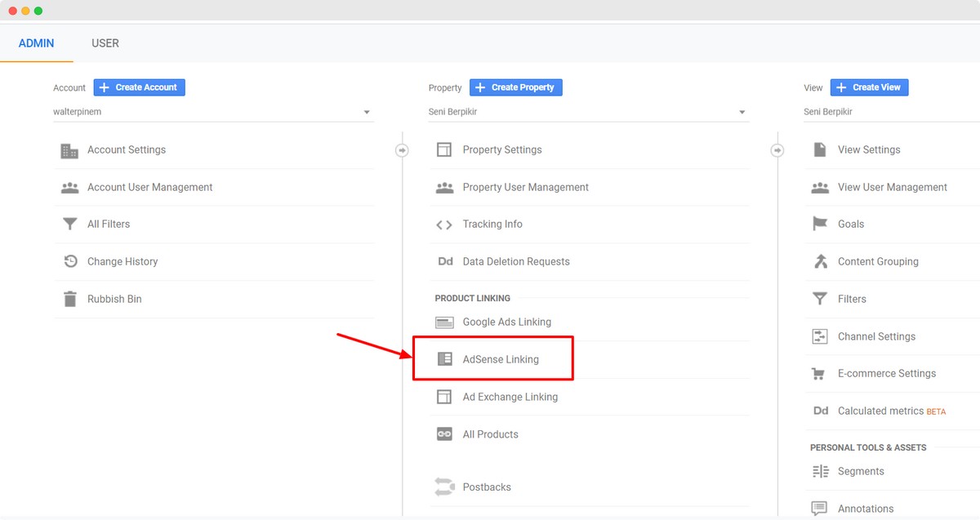Open Data Deletion Requests
The width and height of the screenshot is (980, 520).
516,262
